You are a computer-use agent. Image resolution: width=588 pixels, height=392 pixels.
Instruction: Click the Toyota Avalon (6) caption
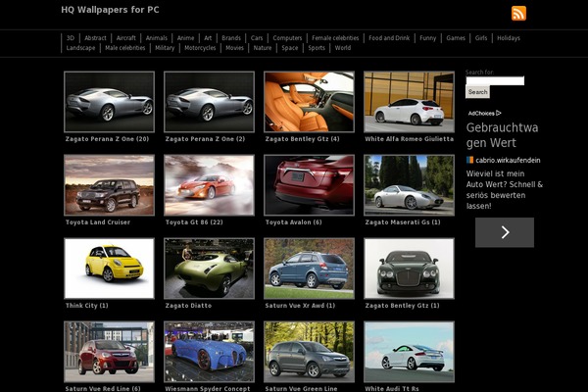(x=293, y=222)
